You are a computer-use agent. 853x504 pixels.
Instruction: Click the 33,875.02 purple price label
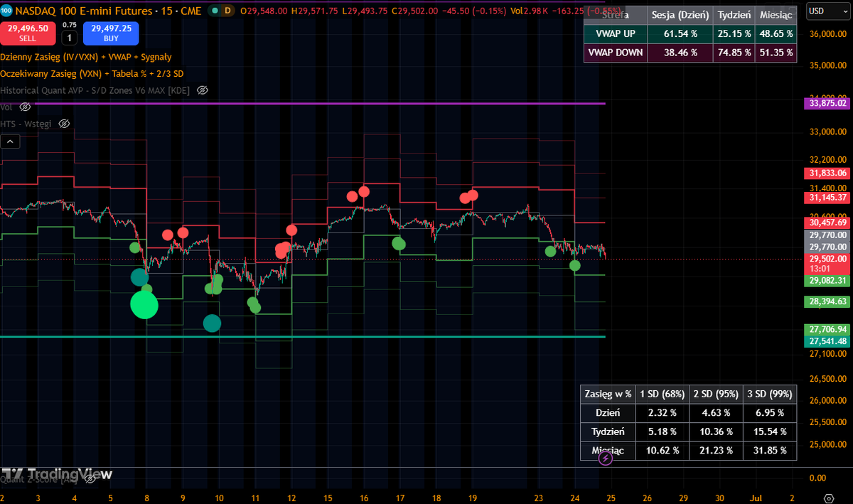[x=828, y=104]
